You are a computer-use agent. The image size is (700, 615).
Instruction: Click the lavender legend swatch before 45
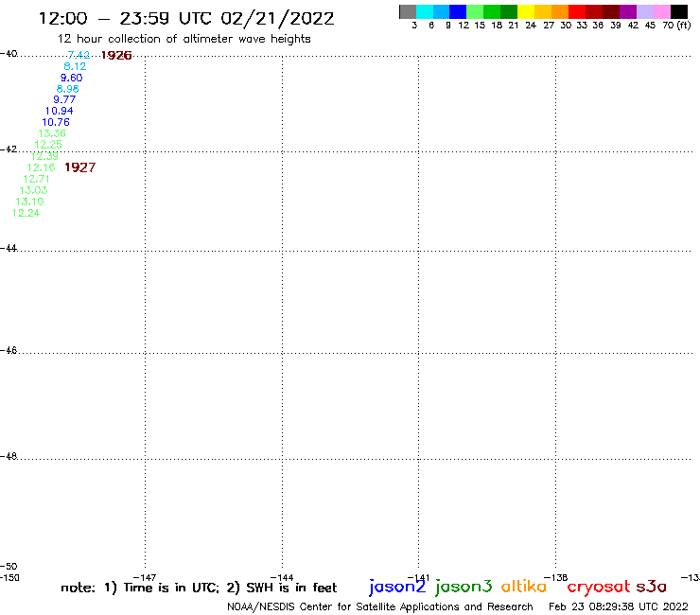click(x=645, y=11)
